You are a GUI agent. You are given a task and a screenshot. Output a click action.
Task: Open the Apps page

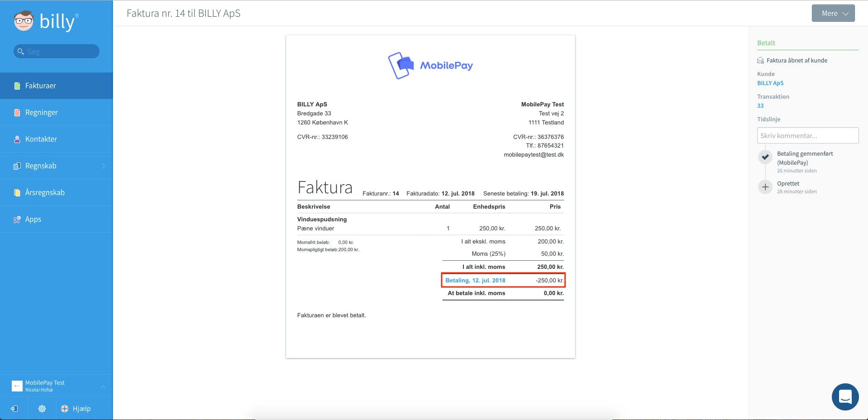pyautogui.click(x=57, y=219)
